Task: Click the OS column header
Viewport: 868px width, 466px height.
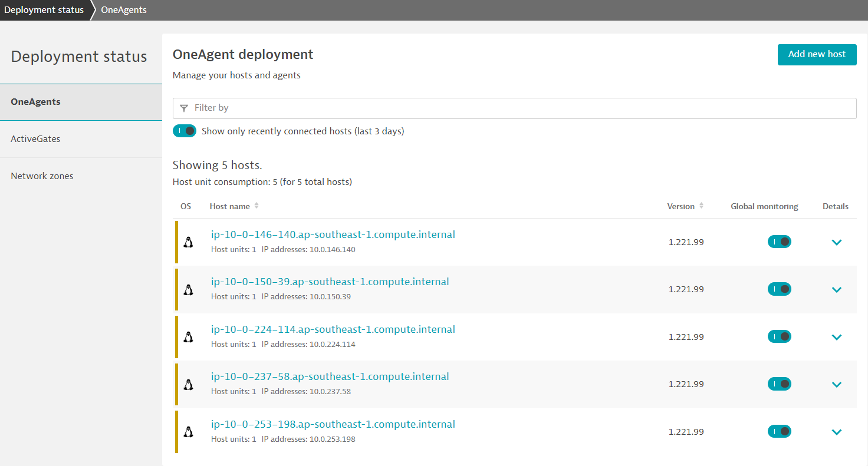Action: click(x=186, y=207)
